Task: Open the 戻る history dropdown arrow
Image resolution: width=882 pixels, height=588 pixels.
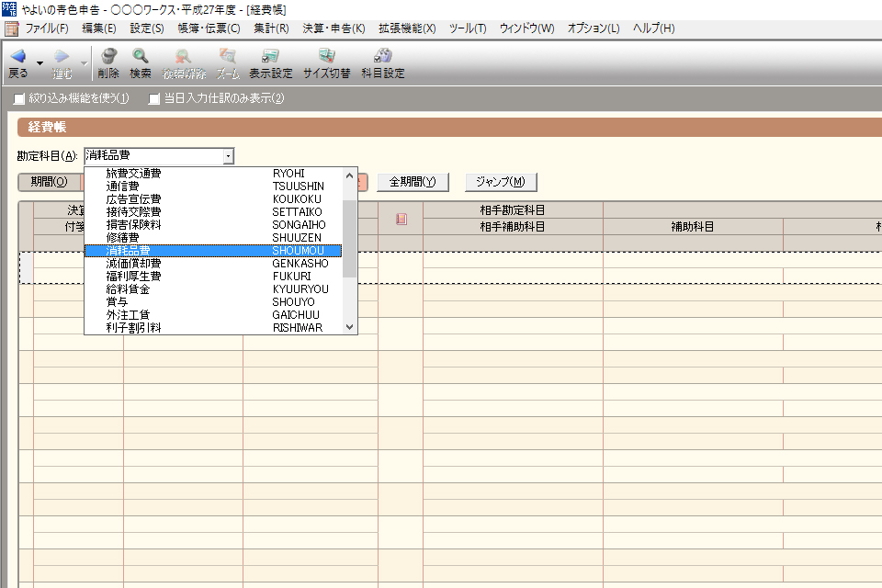Action: point(40,63)
